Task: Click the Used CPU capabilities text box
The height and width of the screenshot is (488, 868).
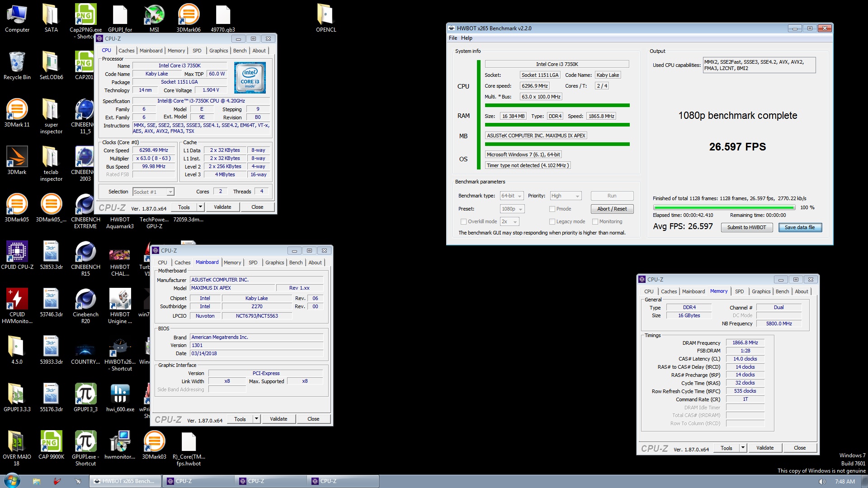Action: pyautogui.click(x=759, y=65)
